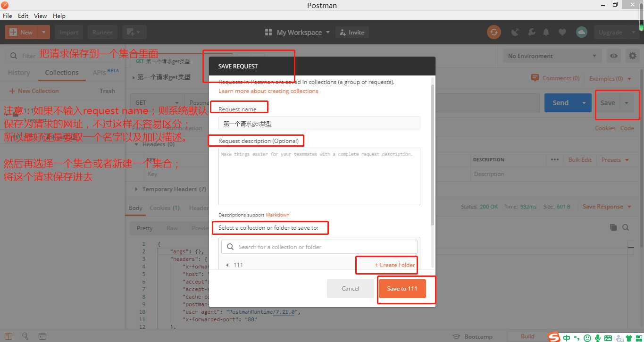Screen dimensions: 644x342
Task: Select the response Cookies (1) tab
Action: (x=165, y=208)
